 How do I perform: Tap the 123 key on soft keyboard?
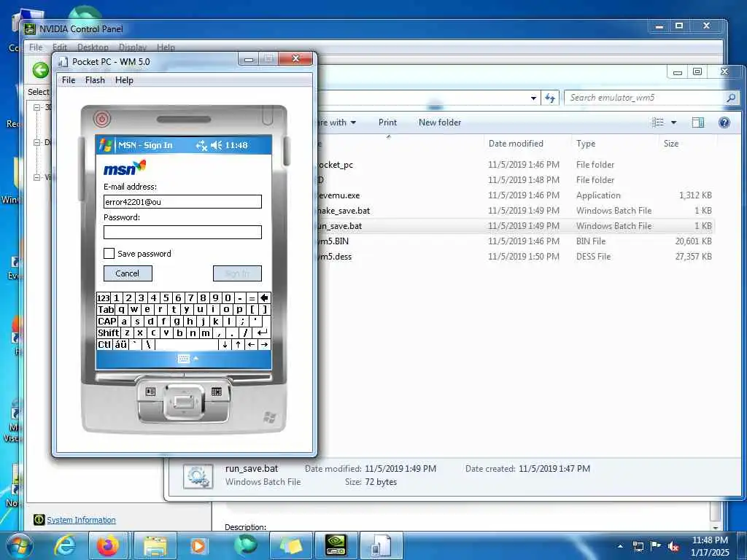coord(104,298)
